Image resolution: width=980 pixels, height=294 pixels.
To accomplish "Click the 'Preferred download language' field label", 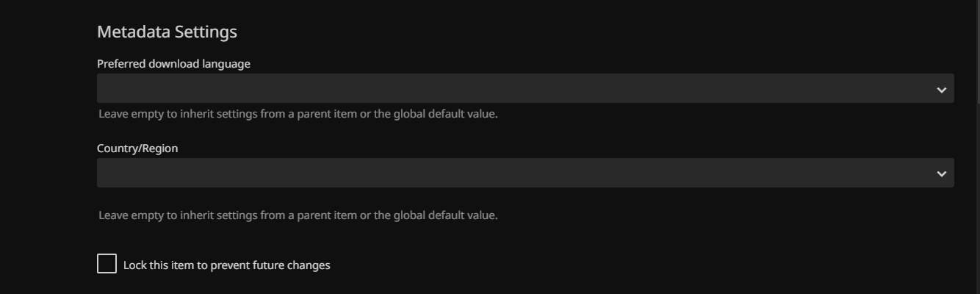I will tap(173, 64).
